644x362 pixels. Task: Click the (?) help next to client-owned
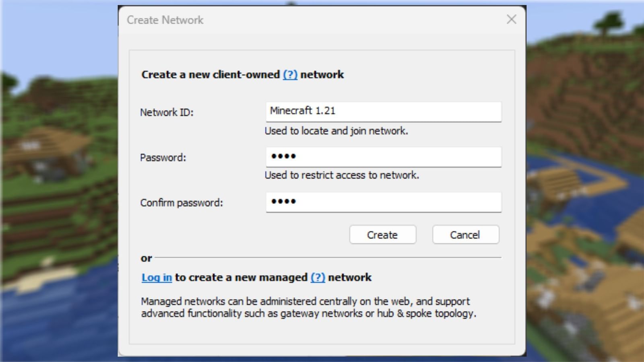click(289, 74)
